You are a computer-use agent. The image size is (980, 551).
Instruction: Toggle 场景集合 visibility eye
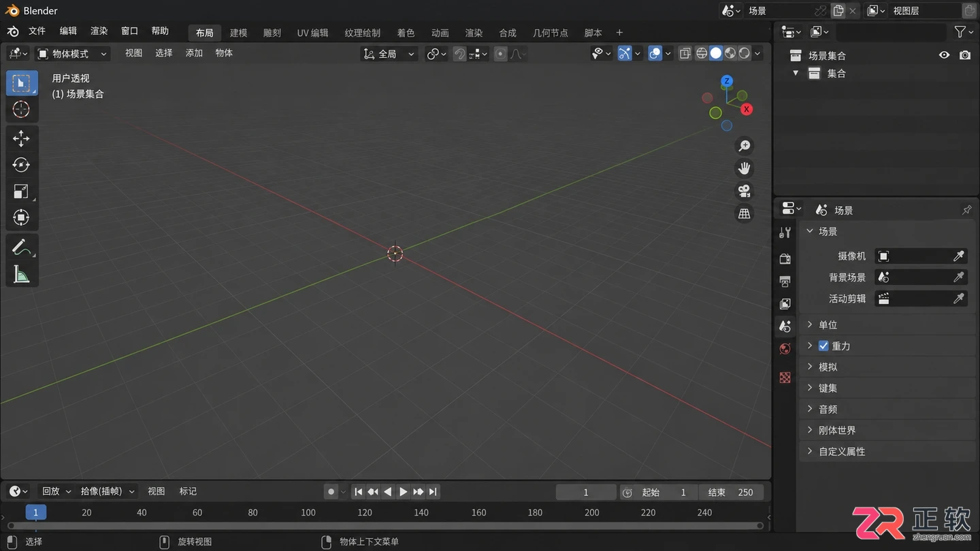pyautogui.click(x=944, y=55)
